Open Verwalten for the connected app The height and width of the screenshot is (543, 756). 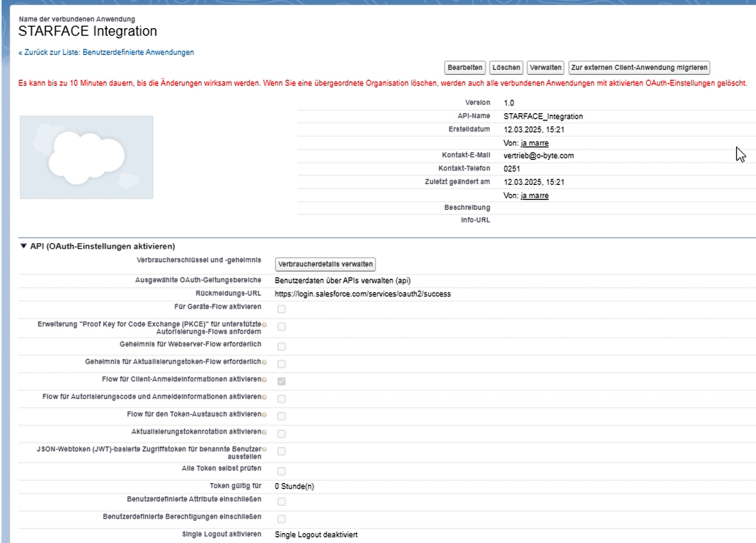pos(545,67)
